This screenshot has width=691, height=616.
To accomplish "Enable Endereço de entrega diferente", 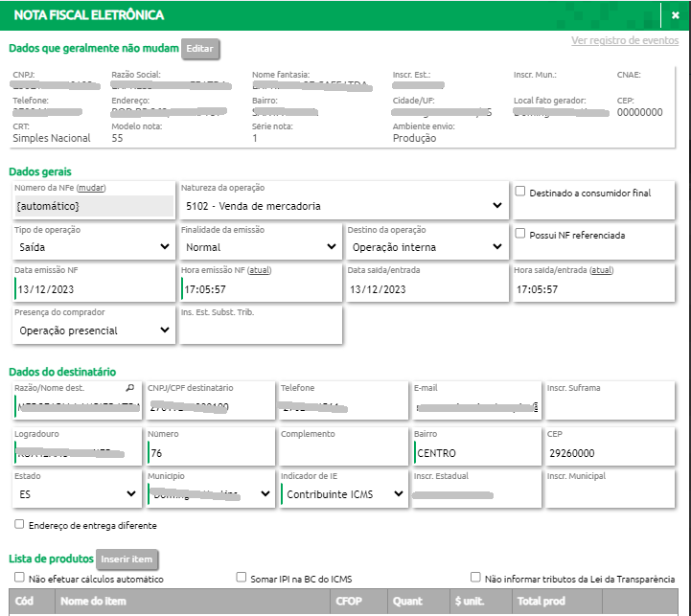I will pos(19,524).
